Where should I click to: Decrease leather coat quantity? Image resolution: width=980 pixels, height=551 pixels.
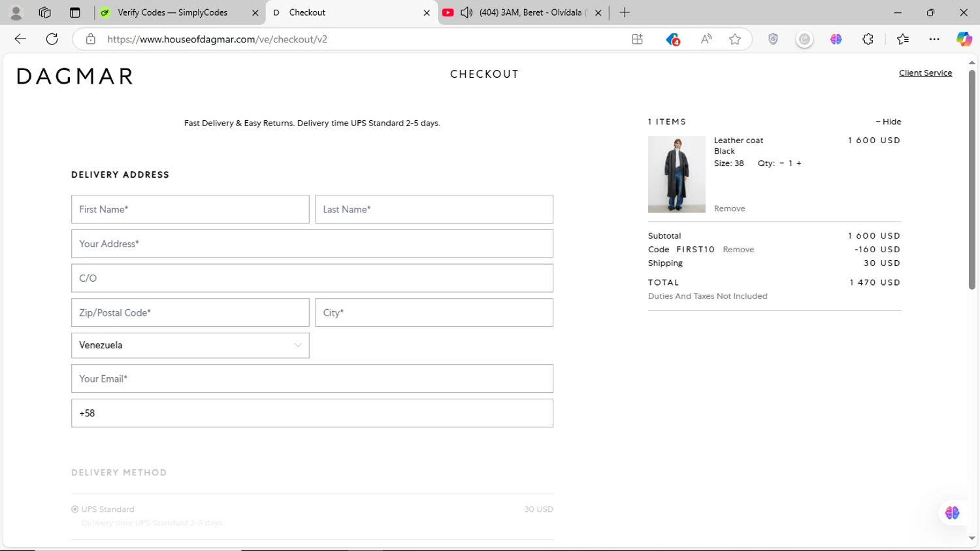tap(781, 163)
